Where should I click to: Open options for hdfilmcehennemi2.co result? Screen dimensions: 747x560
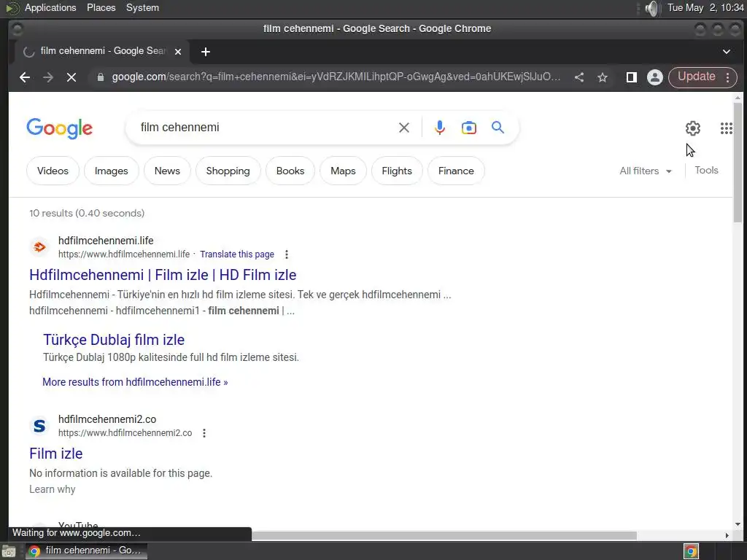204,433
